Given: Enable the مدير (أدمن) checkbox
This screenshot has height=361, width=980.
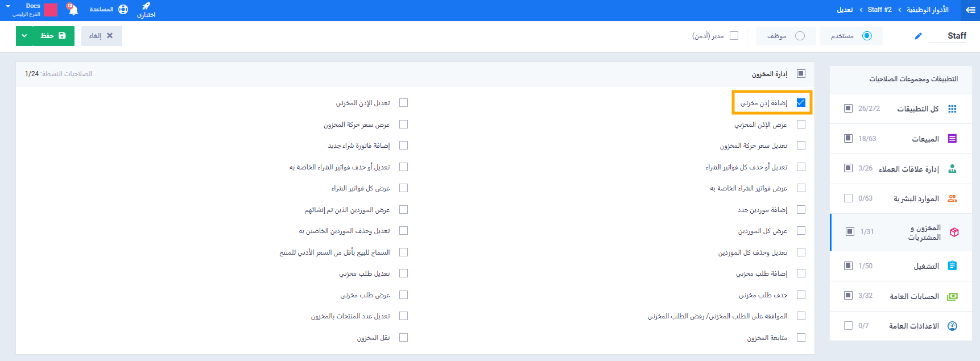Looking at the screenshot, I should click(x=734, y=36).
